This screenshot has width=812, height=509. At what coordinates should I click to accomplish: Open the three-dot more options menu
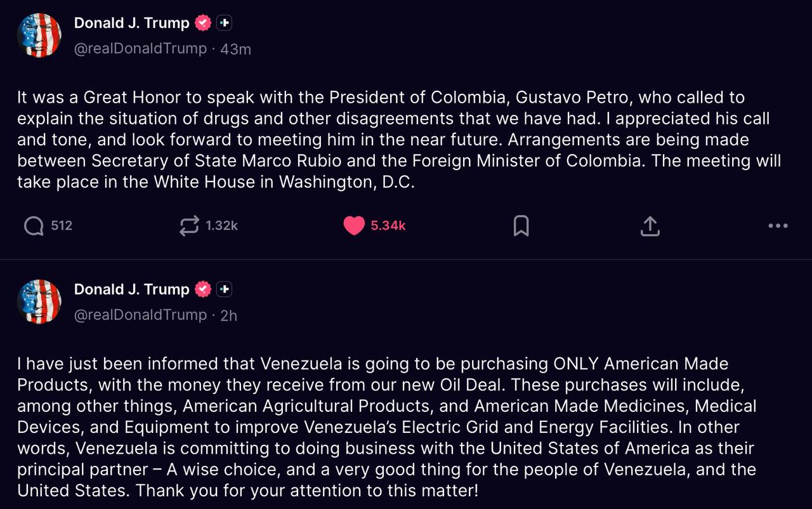(x=778, y=225)
